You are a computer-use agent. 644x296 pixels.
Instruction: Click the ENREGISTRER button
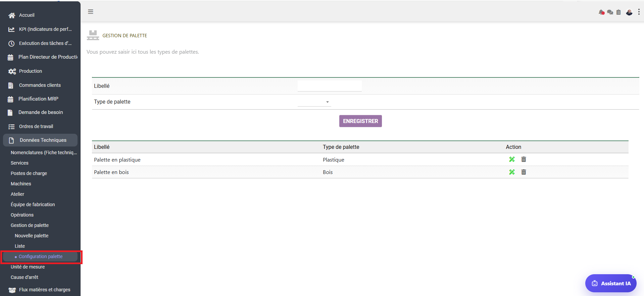point(360,121)
